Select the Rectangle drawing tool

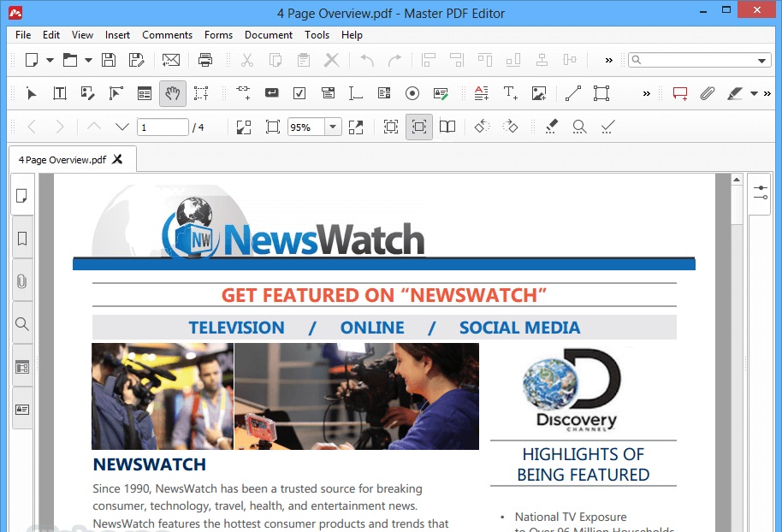[x=601, y=93]
